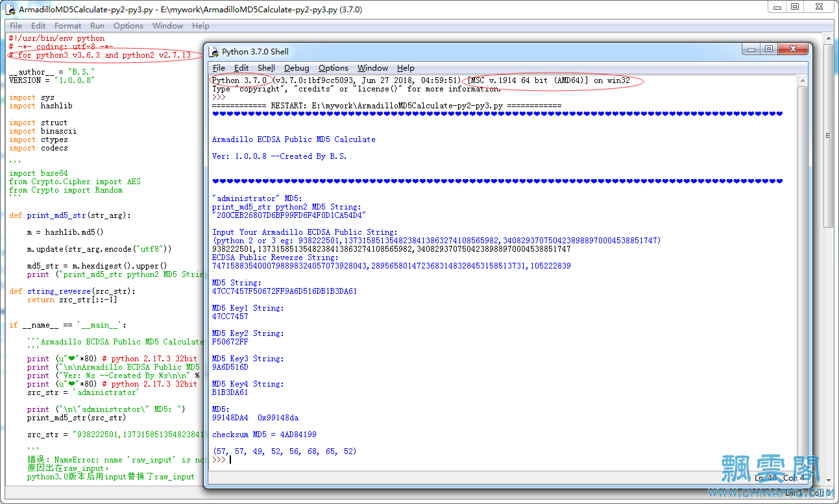Click the tuple "(57, 57, 49, 52, 56, 68, 65, 52)"
Screen dimensions: 839x504
284,451
